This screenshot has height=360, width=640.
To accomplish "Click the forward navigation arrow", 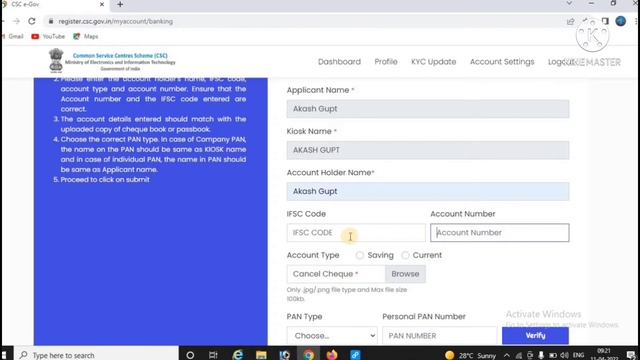I will pyautogui.click(x=16, y=21).
